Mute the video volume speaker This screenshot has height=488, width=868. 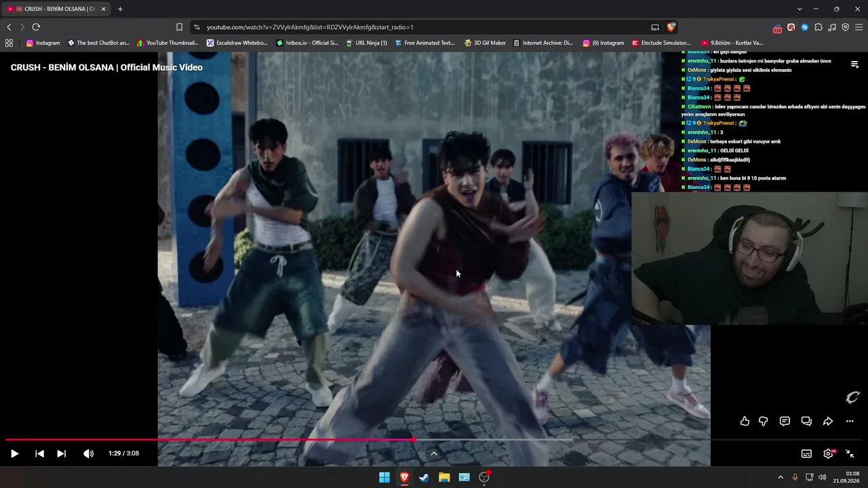[x=88, y=453]
